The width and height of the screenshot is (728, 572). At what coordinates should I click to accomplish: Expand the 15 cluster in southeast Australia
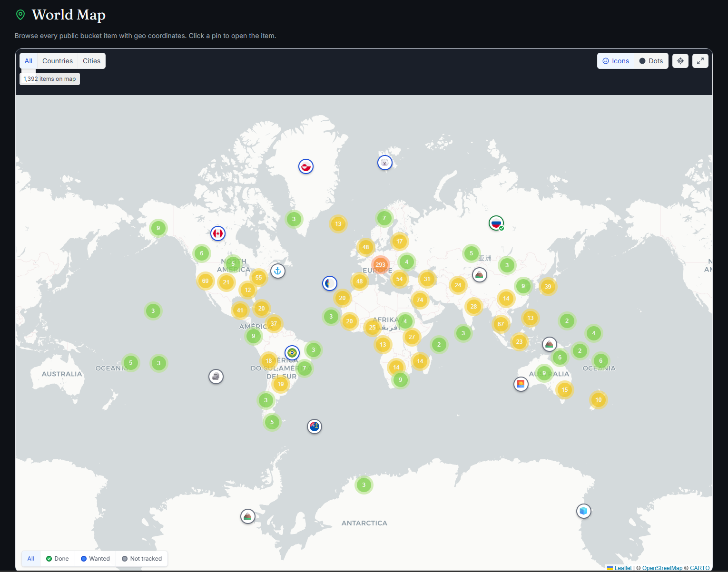point(565,390)
